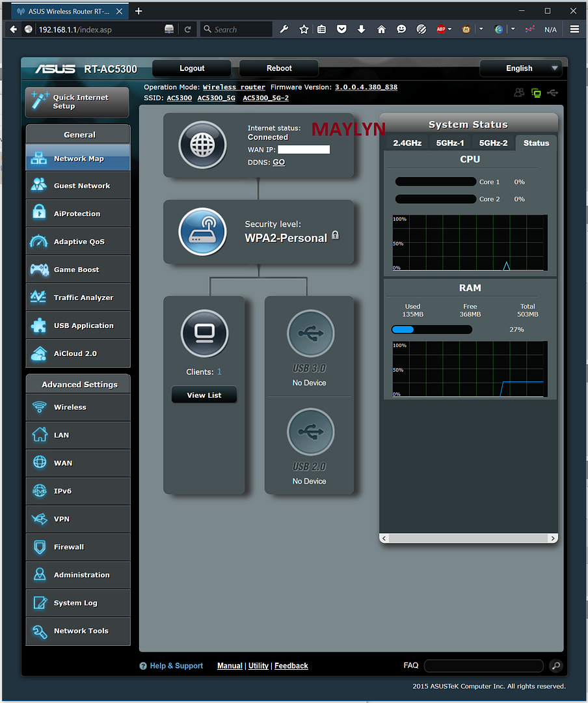588x703 pixels.
Task: Click the AC5300 SSID link
Action: (x=180, y=98)
